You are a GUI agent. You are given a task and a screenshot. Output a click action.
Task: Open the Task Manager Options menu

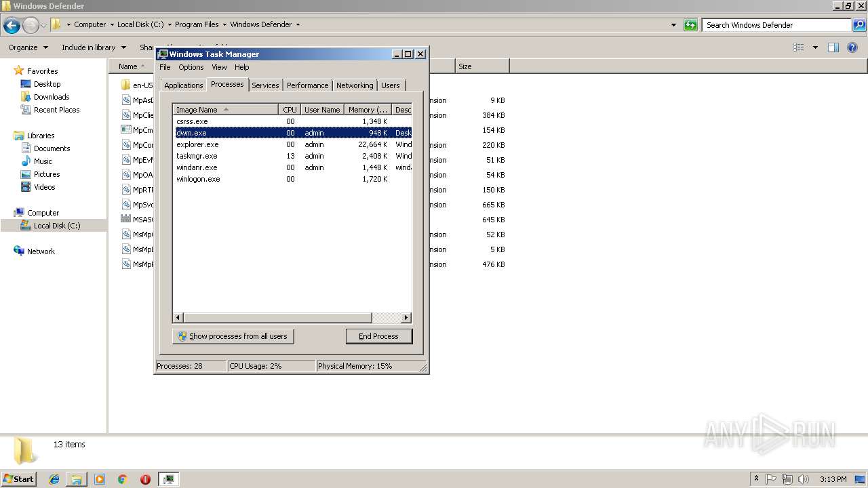pos(191,67)
